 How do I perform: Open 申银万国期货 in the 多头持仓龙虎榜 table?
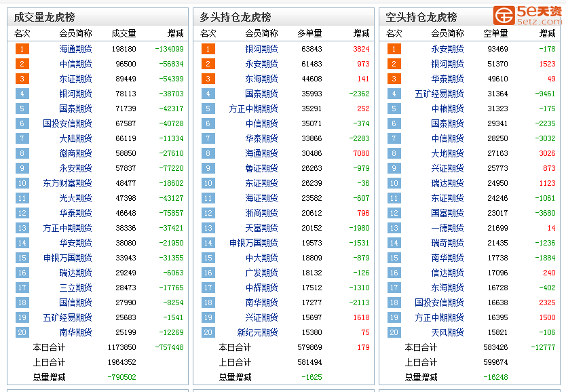(253, 243)
